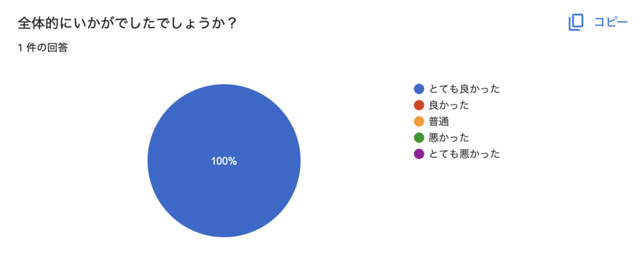Select the green 悪かった legend dot

419,138
